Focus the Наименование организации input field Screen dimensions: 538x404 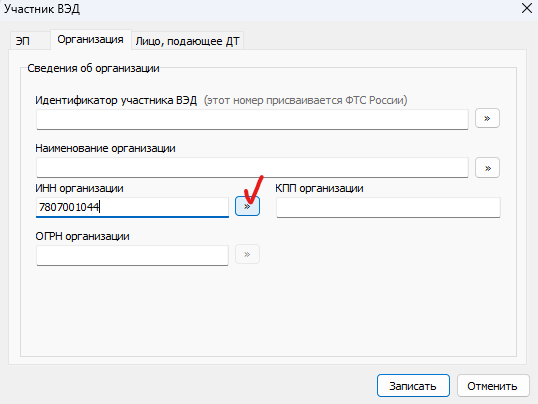coord(252,168)
